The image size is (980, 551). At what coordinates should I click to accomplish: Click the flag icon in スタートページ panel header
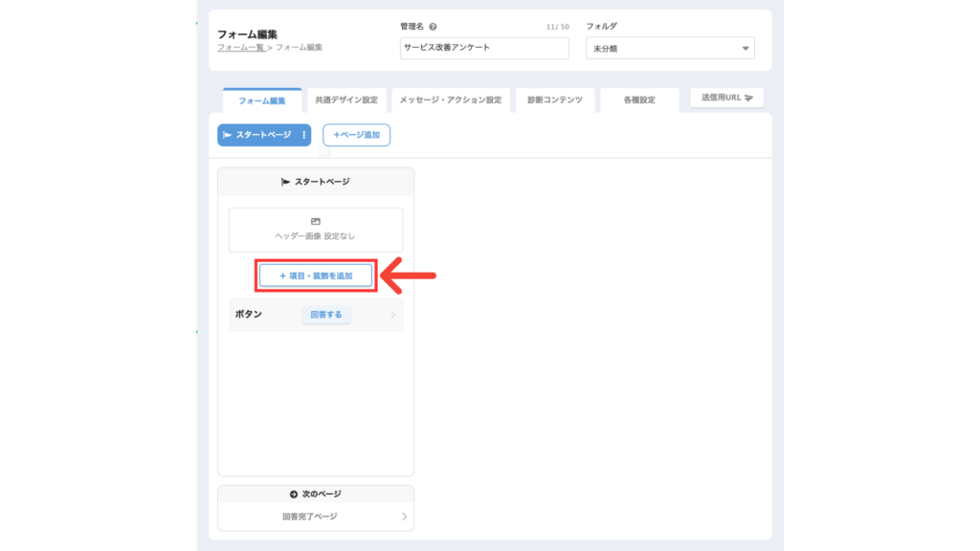click(286, 182)
